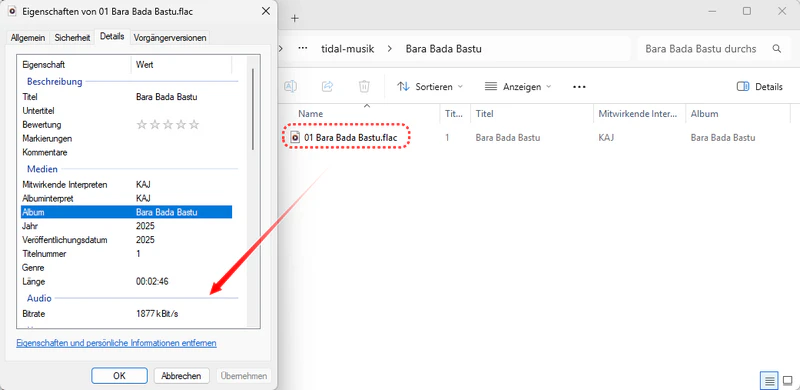The height and width of the screenshot is (390, 800).
Task: Click the breadcrumb ellipsis in address bar
Action: 303,49
